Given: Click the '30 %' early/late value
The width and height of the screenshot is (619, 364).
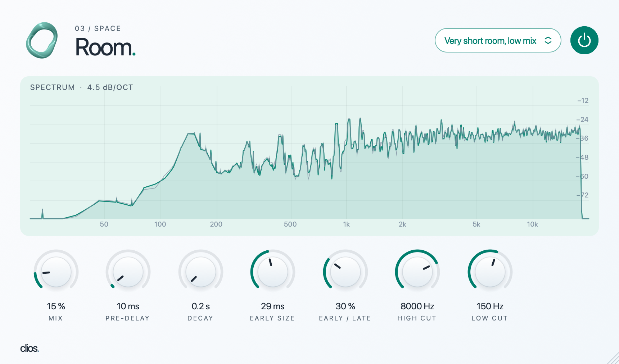Looking at the screenshot, I should tap(345, 306).
